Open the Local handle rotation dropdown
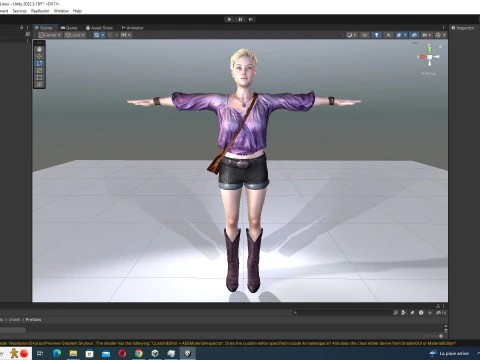 click(75, 35)
